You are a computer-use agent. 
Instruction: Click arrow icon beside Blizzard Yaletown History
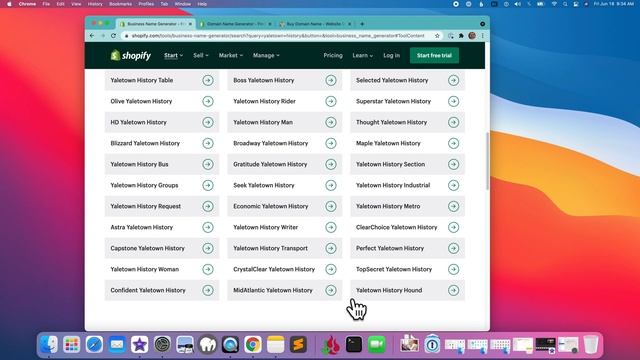(x=208, y=143)
